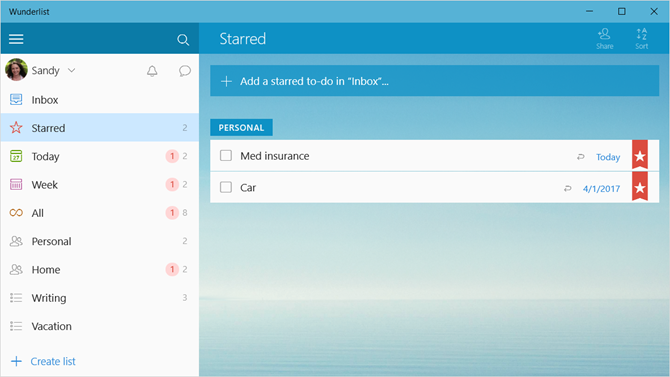
Task: Click the overdue badge on All
Action: (172, 212)
